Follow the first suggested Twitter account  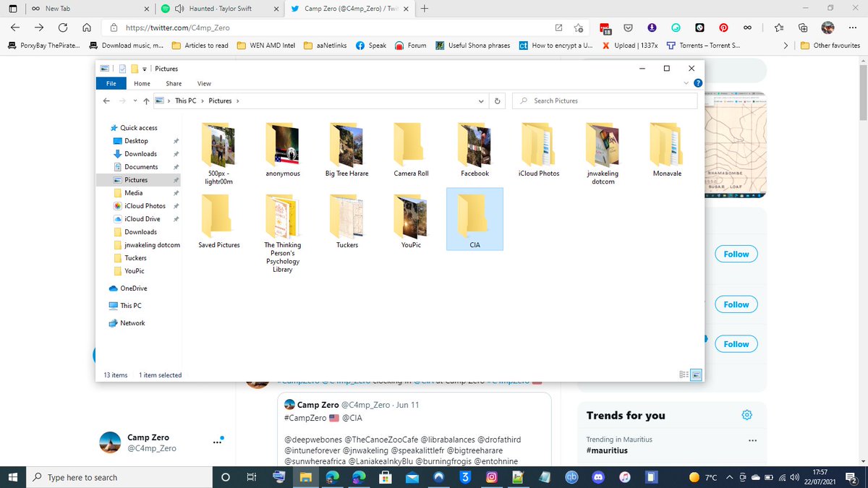click(x=736, y=254)
